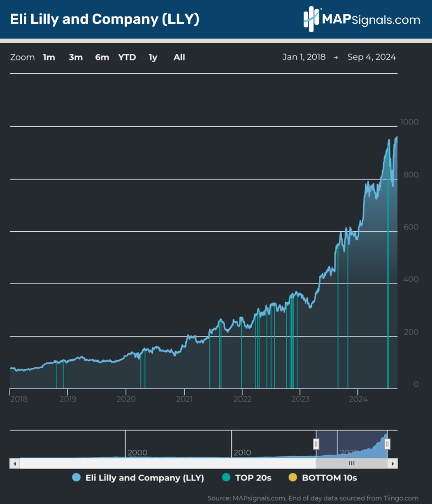
Task: Click the 2018 x-axis label
Action: 19,399
